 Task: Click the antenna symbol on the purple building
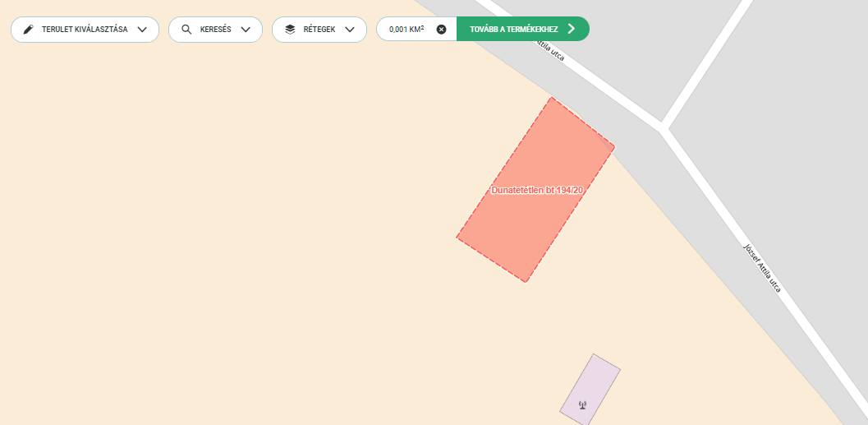pyautogui.click(x=581, y=405)
